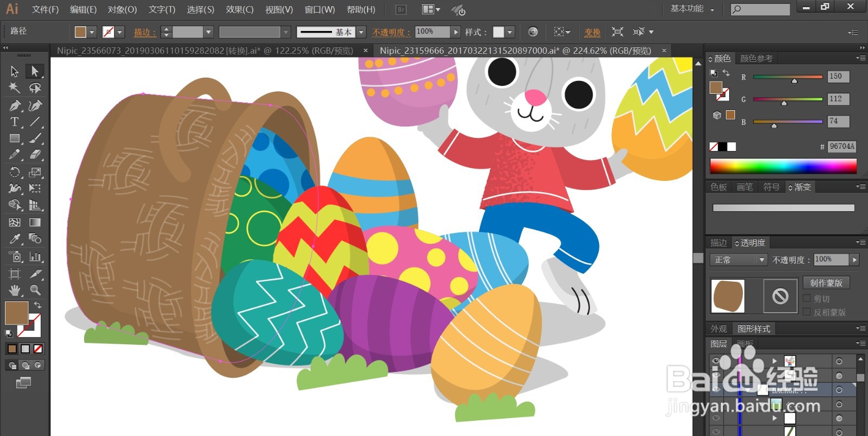Select the Perspective Grid tool
The image size is (868, 436).
35,205
